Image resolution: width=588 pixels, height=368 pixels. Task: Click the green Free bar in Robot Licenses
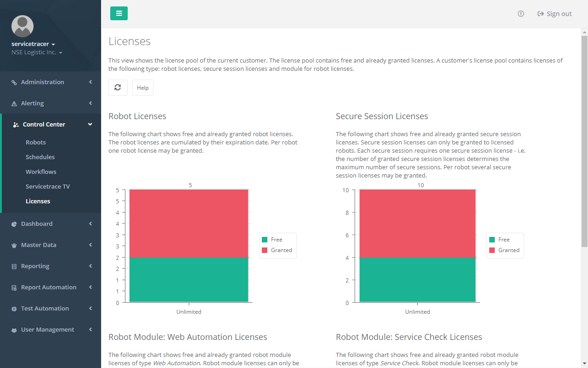coord(189,280)
